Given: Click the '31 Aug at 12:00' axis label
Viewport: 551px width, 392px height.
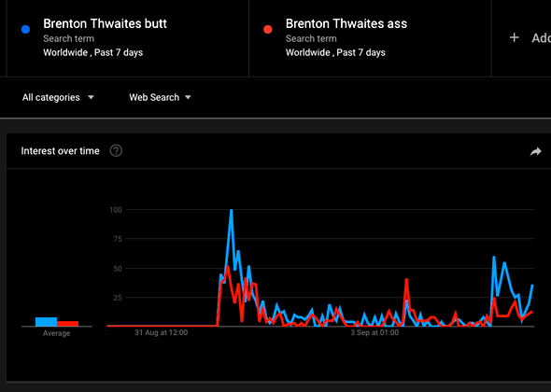Looking at the screenshot, I should click(161, 332).
